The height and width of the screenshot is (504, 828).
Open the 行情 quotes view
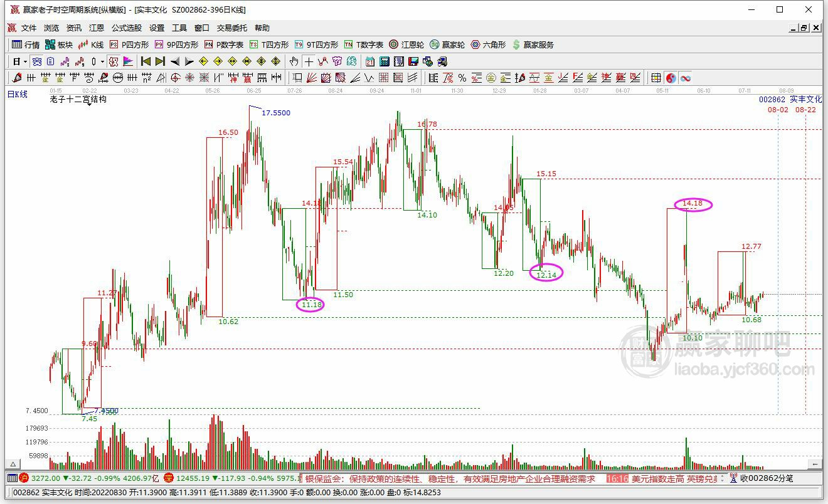pos(26,45)
